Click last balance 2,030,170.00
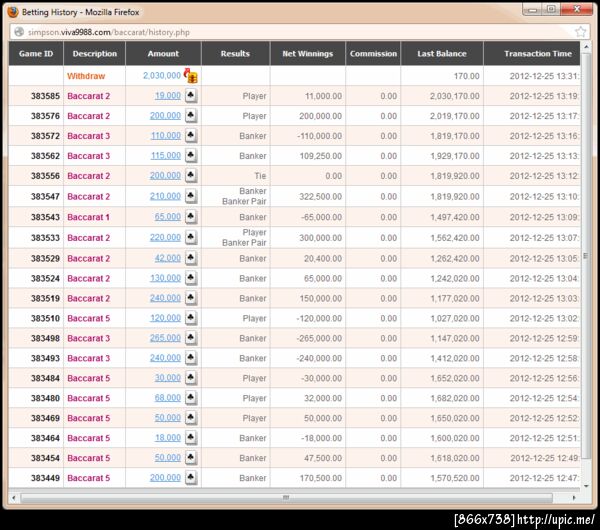The height and width of the screenshot is (530, 600). point(455,96)
